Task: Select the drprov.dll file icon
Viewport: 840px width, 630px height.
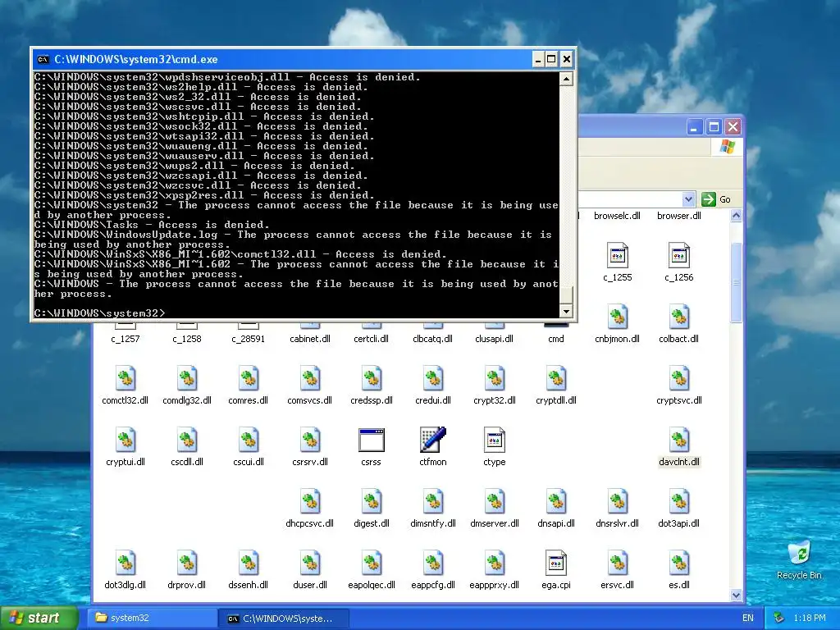Action: (187, 563)
